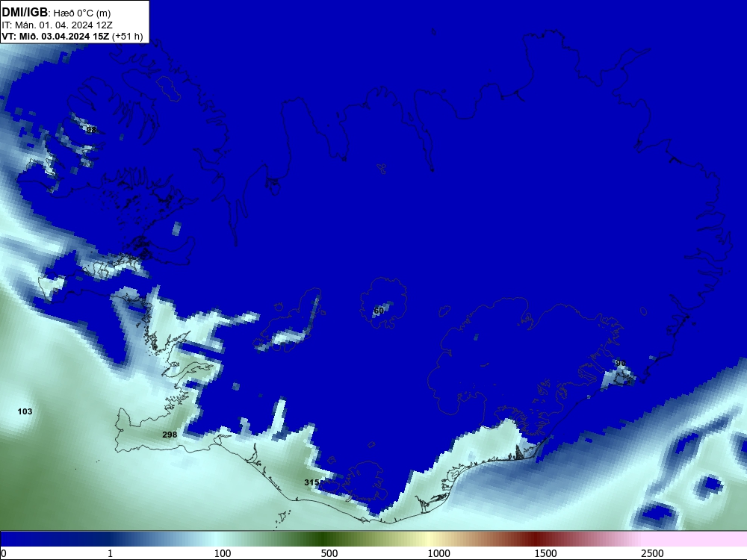Click the color scale at 500
The height and width of the screenshot is (560, 747).
[329, 553]
